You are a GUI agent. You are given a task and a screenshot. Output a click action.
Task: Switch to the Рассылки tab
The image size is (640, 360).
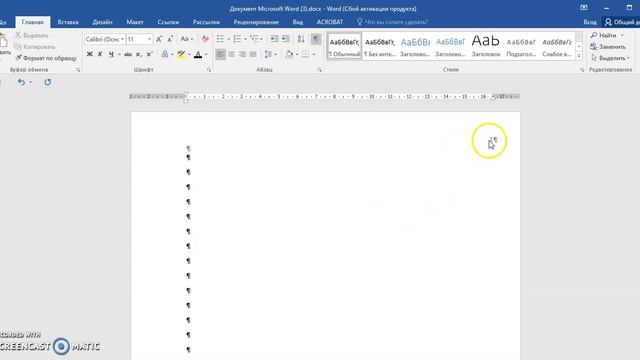[x=206, y=22]
